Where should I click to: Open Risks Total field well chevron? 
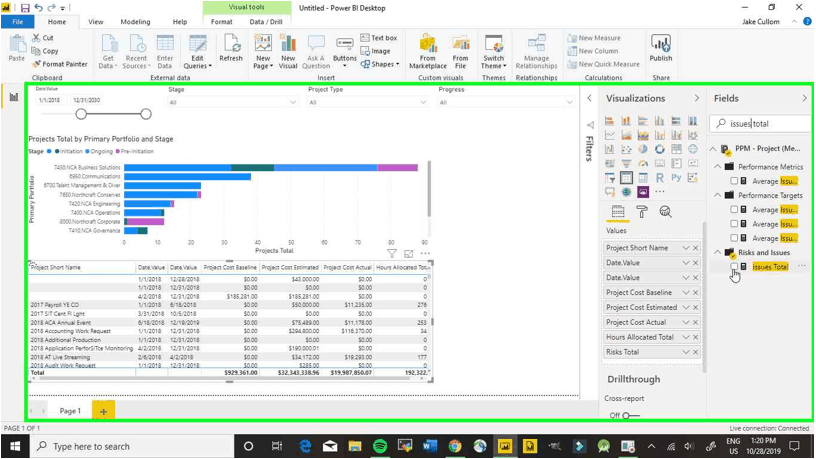686,352
